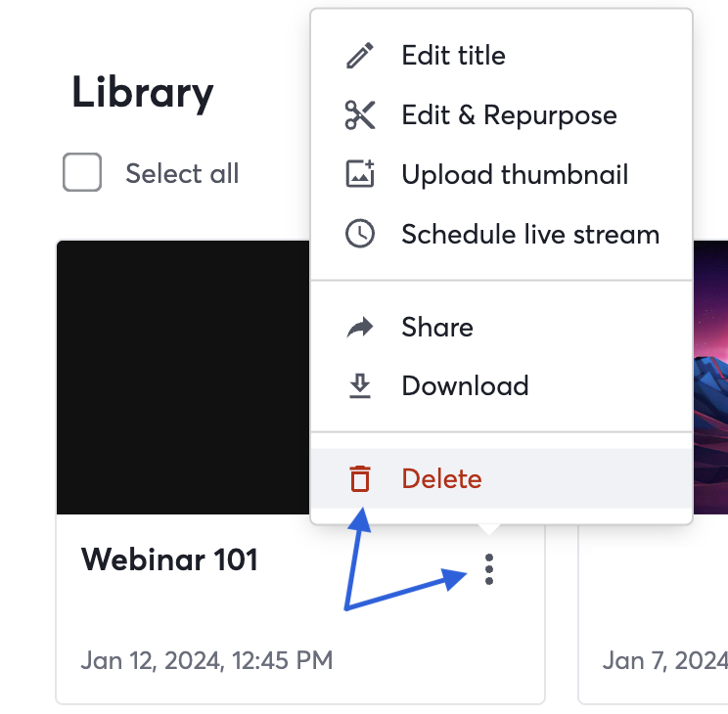Image resolution: width=728 pixels, height=714 pixels.
Task: Click the red trash can icon
Action: (x=360, y=478)
